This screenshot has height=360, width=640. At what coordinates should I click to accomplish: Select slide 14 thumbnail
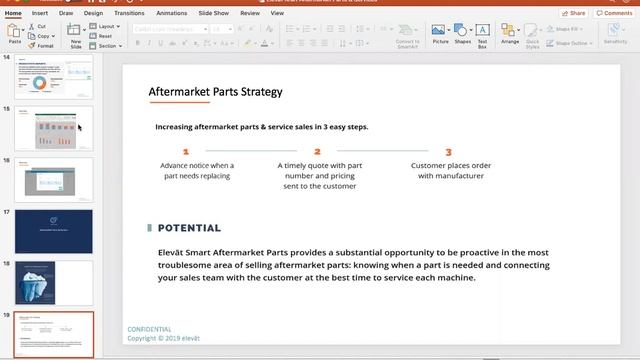[x=54, y=77]
